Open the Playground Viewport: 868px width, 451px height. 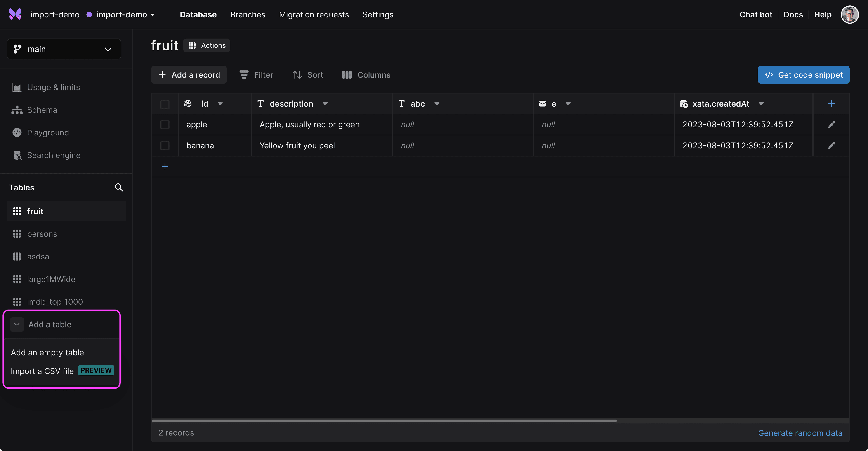point(48,133)
